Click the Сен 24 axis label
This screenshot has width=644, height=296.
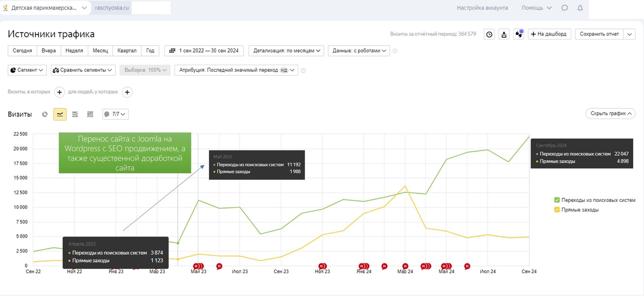[x=529, y=271]
